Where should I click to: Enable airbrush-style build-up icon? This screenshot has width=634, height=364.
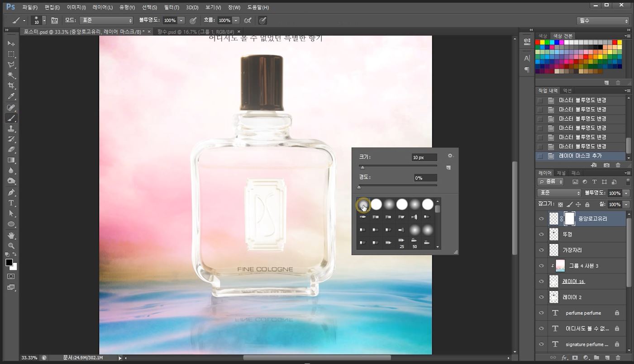(248, 20)
